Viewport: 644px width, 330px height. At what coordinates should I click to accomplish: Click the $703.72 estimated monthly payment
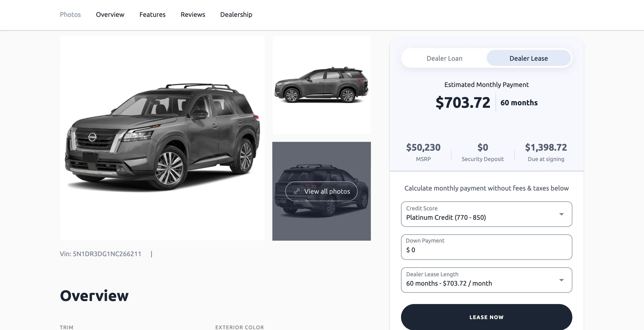(x=463, y=103)
